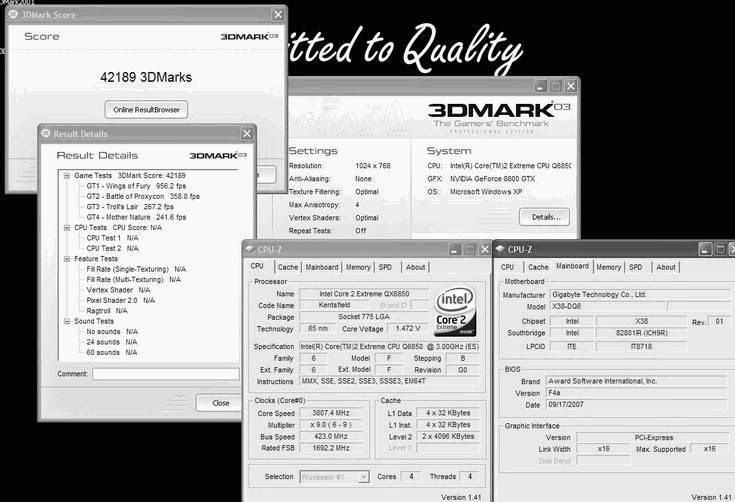Click Resolution value 1024 x 768
Viewport: 735px width, 502px height.
click(373, 165)
